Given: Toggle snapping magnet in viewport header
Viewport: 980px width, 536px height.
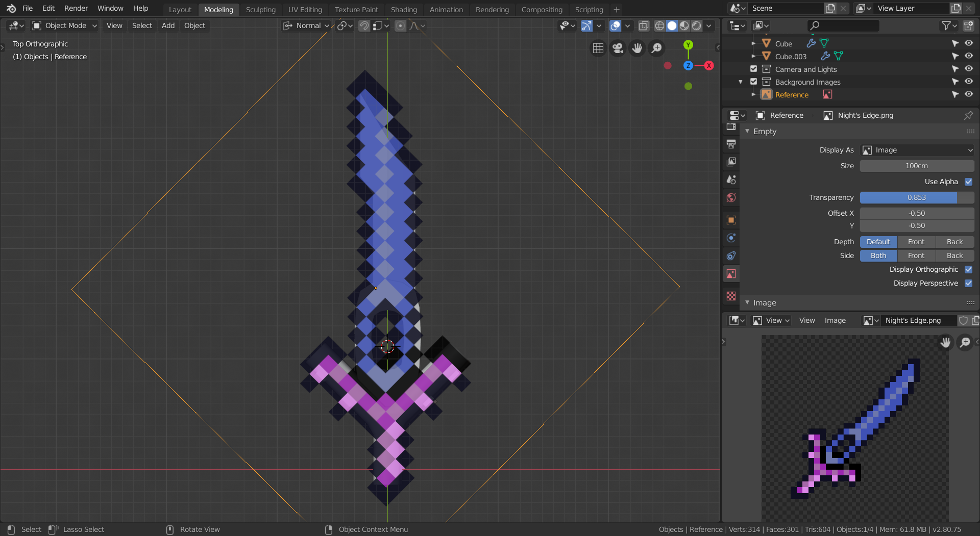Looking at the screenshot, I should pyautogui.click(x=364, y=25).
